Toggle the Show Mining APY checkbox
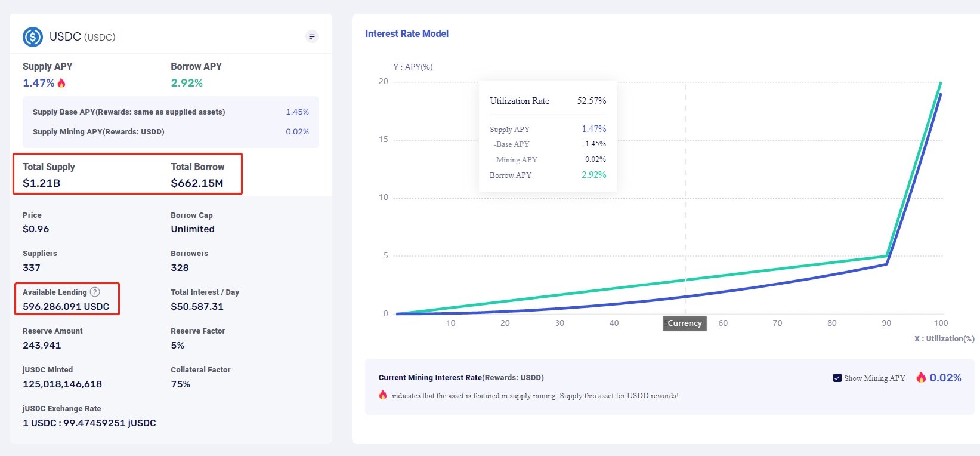Screen dimensions: 980x456 pyautogui.click(x=837, y=378)
